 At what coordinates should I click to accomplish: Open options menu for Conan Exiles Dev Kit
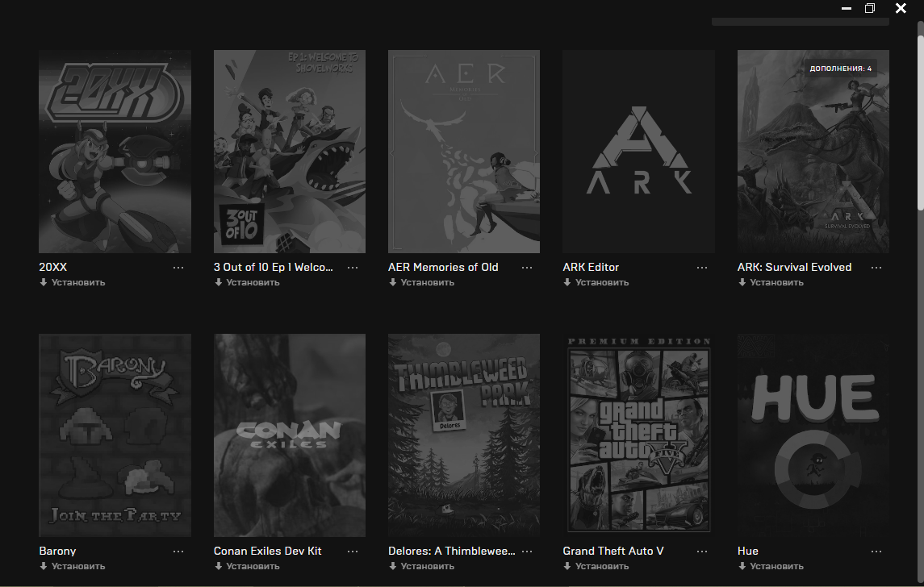(353, 552)
